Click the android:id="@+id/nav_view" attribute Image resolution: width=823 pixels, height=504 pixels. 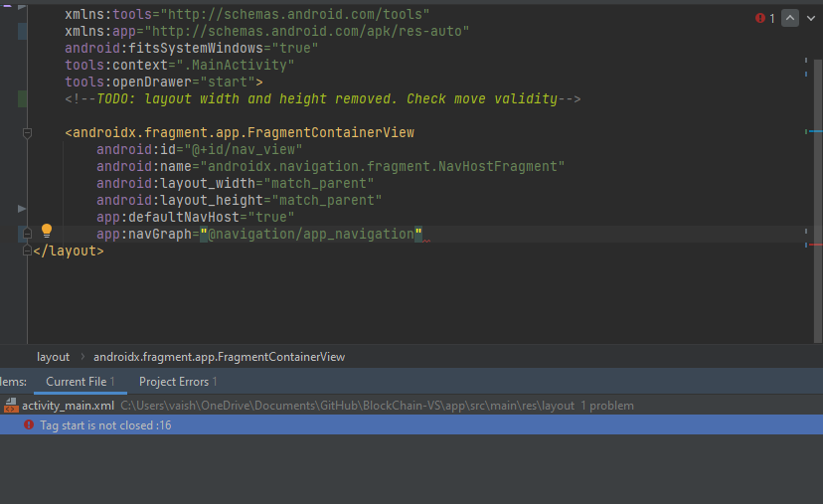[x=199, y=150]
